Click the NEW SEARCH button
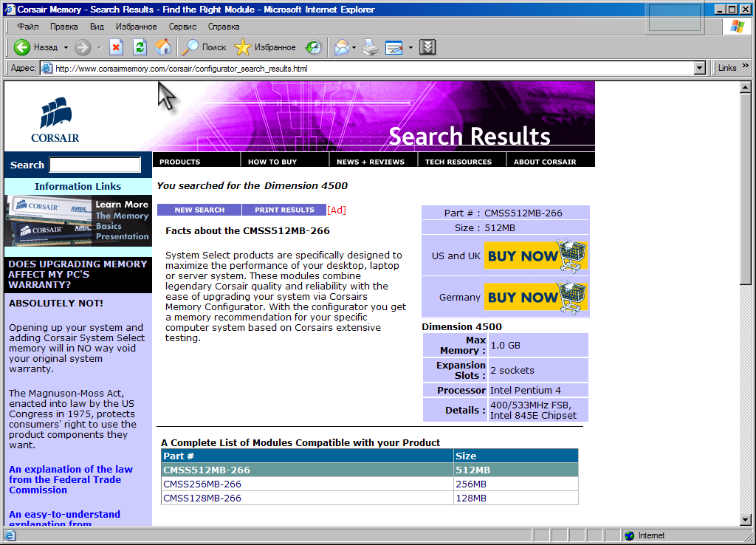The width and height of the screenshot is (756, 545). (x=199, y=210)
